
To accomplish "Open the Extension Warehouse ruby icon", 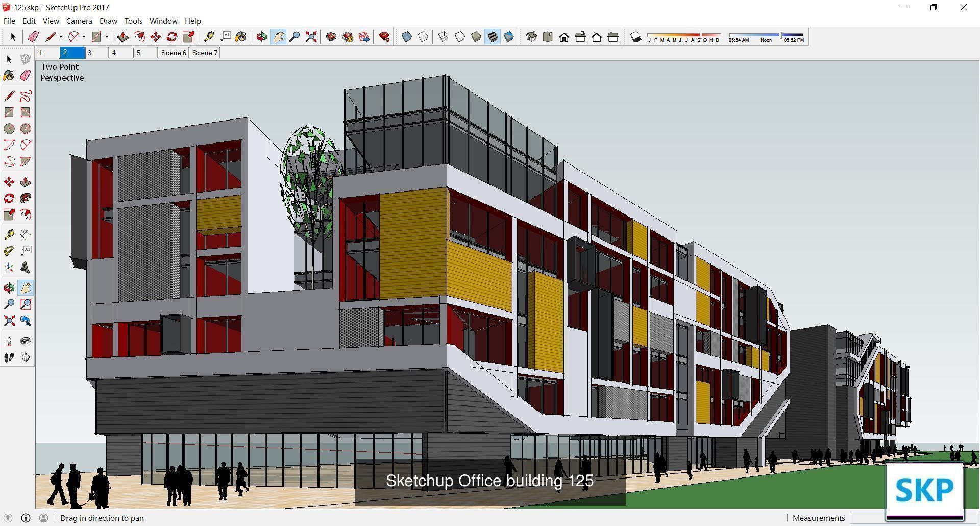I will click(x=384, y=37).
